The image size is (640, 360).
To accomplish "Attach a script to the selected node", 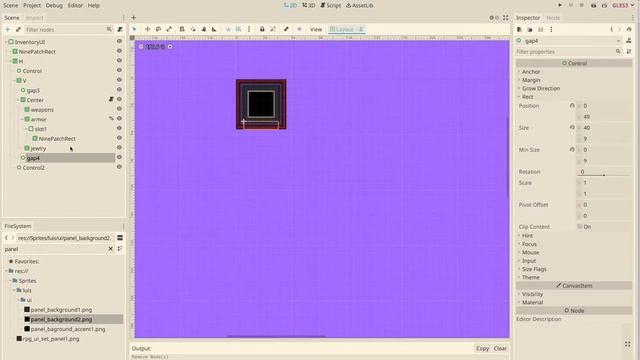I will (x=120, y=29).
